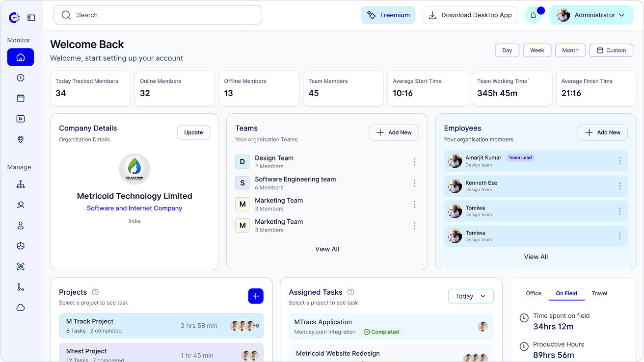This screenshot has width=644, height=362.
Task: Open the face scan icon in sidebar
Action: [x=21, y=266]
